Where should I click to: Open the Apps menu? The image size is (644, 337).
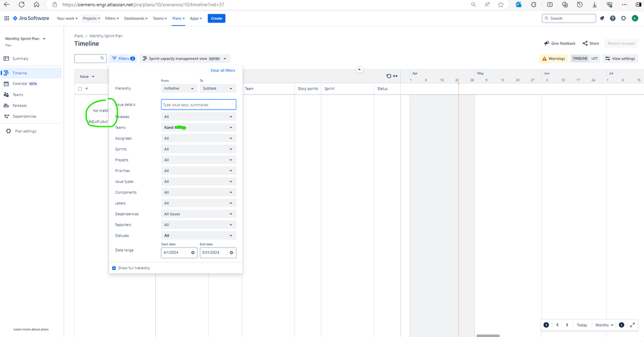click(196, 18)
